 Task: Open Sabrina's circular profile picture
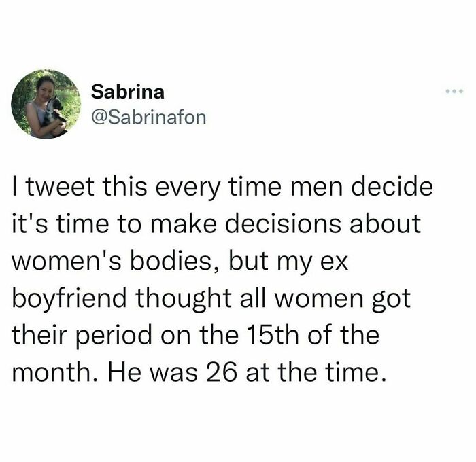[x=46, y=104]
